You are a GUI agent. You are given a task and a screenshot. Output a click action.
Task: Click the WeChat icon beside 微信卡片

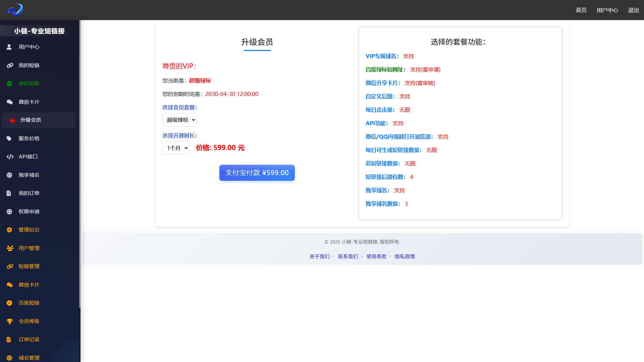coord(10,102)
